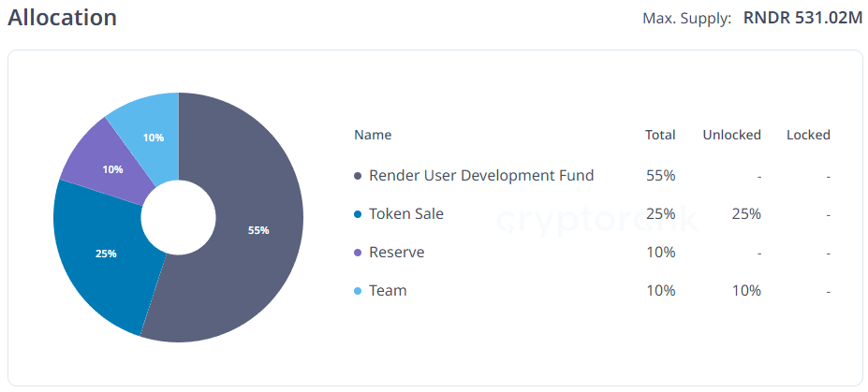Click the light blue Team legend dot
This screenshot has height=392, width=868.
[358, 291]
